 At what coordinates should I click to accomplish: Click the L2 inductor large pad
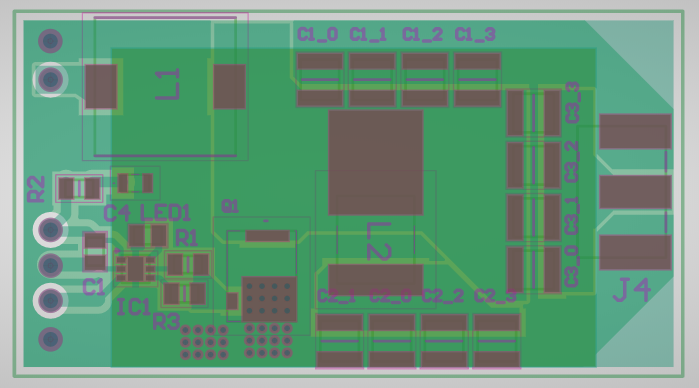point(375,163)
